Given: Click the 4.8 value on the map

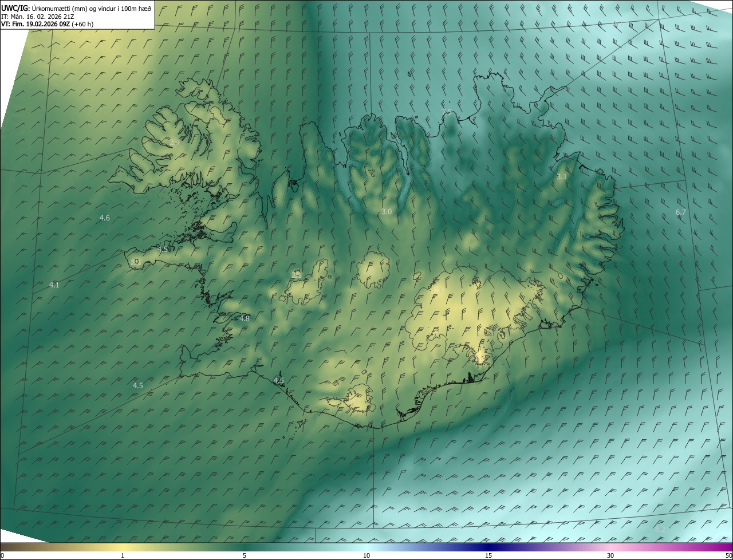Looking at the screenshot, I should 245,318.
